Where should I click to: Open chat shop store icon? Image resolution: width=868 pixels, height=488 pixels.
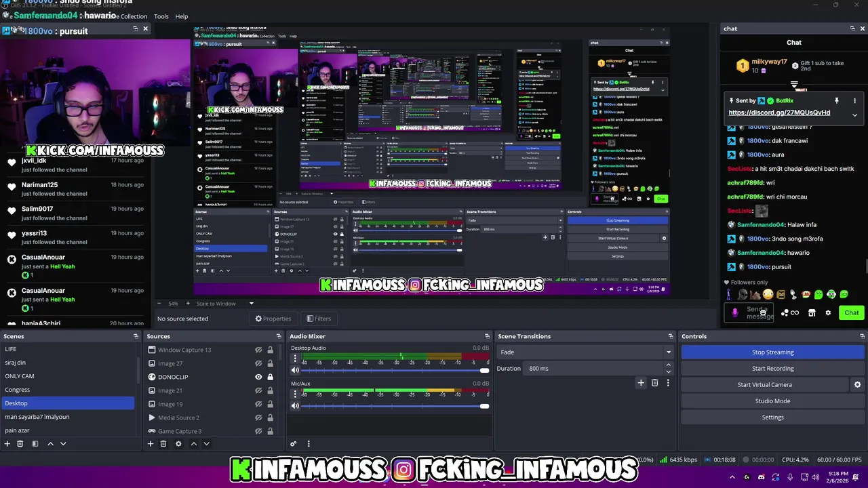[812, 313]
